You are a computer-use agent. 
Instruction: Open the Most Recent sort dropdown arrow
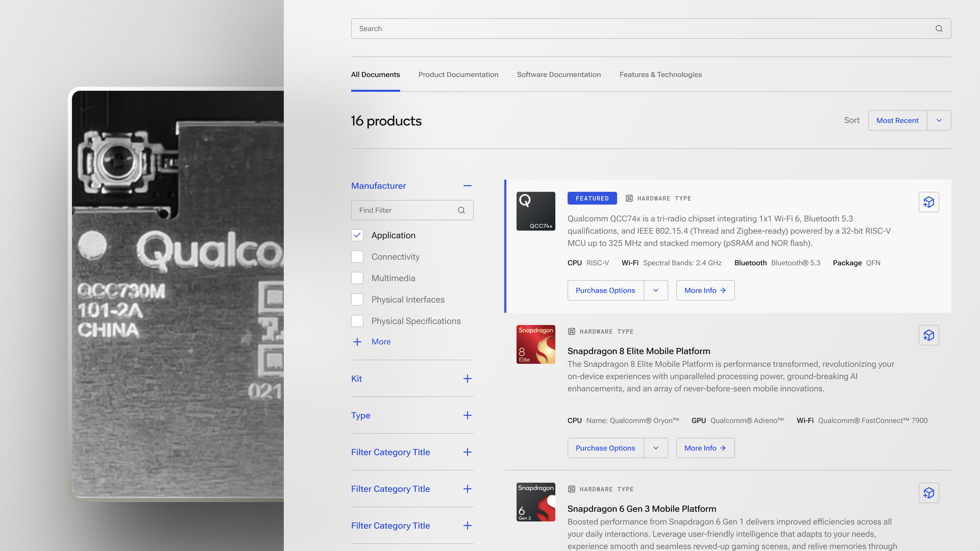tap(939, 120)
